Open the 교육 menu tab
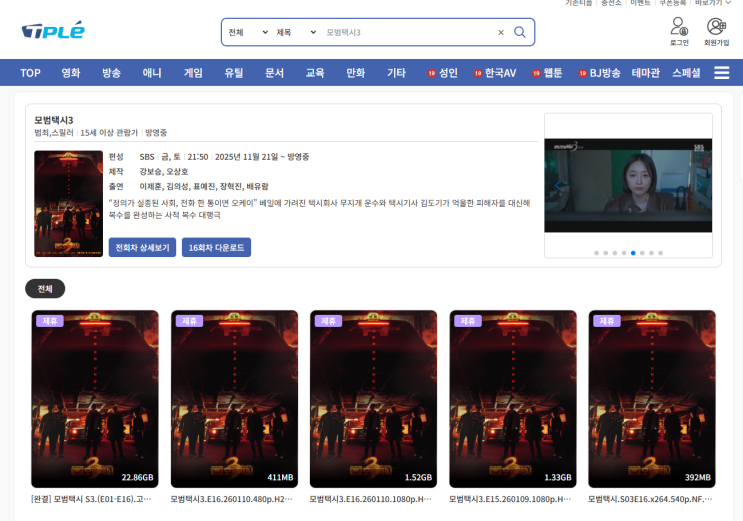 [x=315, y=73]
